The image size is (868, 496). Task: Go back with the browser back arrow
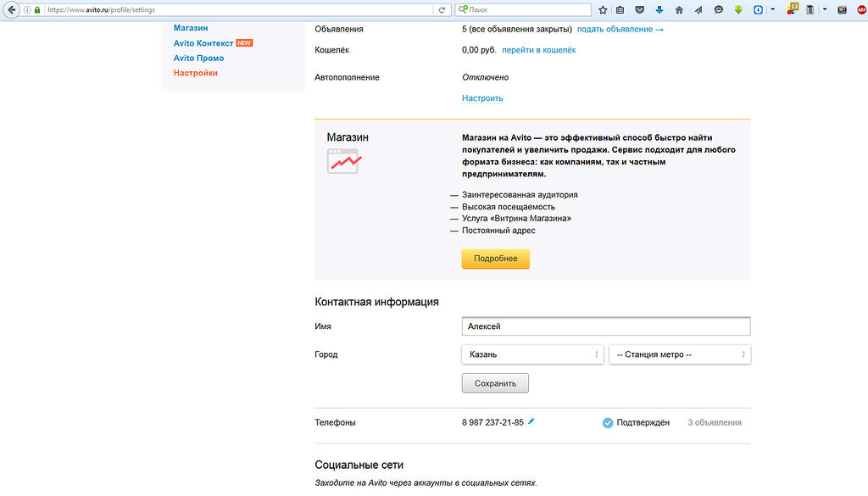11,10
